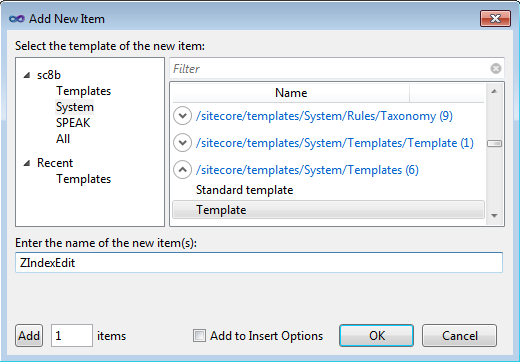Screen dimensions: 520x362
Task: Sort by the Name column header
Action: click(291, 93)
